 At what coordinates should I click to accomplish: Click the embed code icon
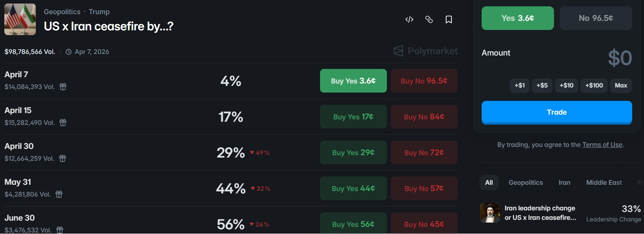[x=409, y=19]
